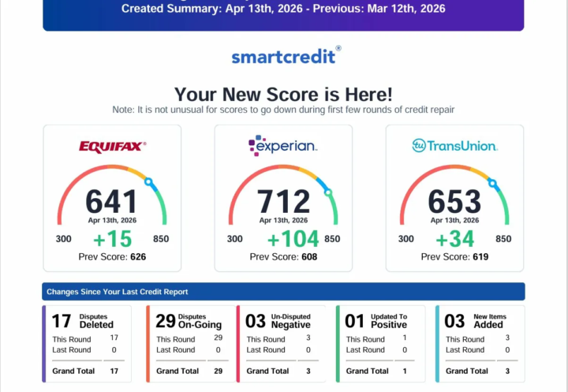Open the 29 Disputes On-Going card heading
568x392 pixels.
point(189,321)
